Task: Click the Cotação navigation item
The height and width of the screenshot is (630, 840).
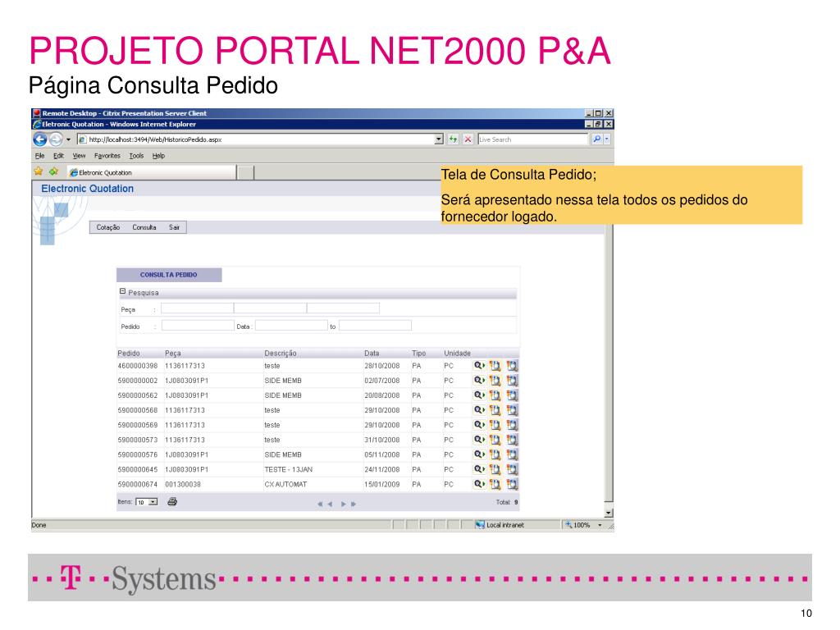Action: tap(108, 228)
